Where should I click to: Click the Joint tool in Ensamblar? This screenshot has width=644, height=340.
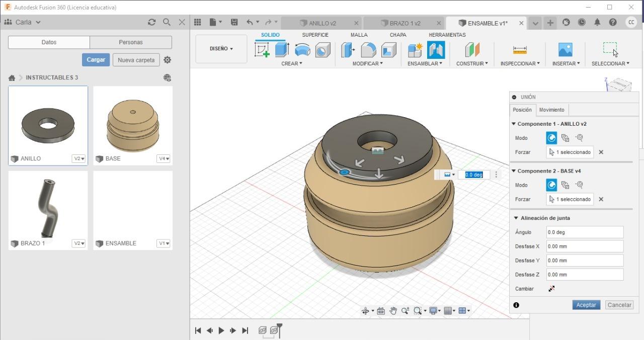(436, 50)
